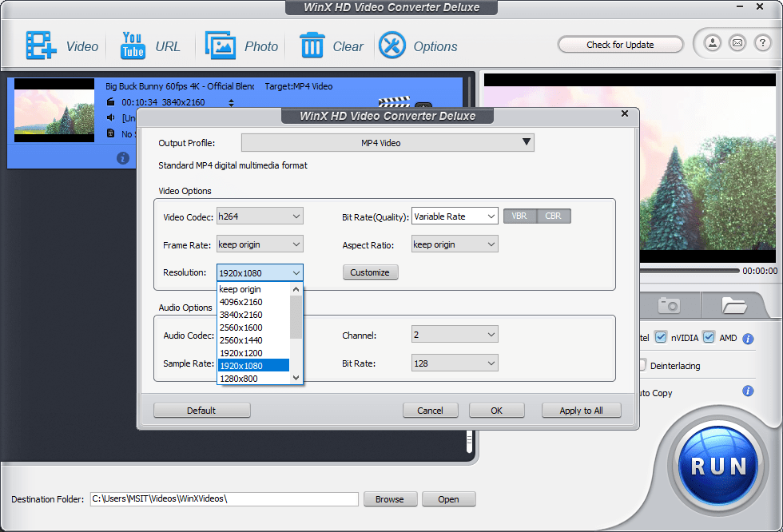
Task: Select the CBR bit rate toggle
Action: 554,216
